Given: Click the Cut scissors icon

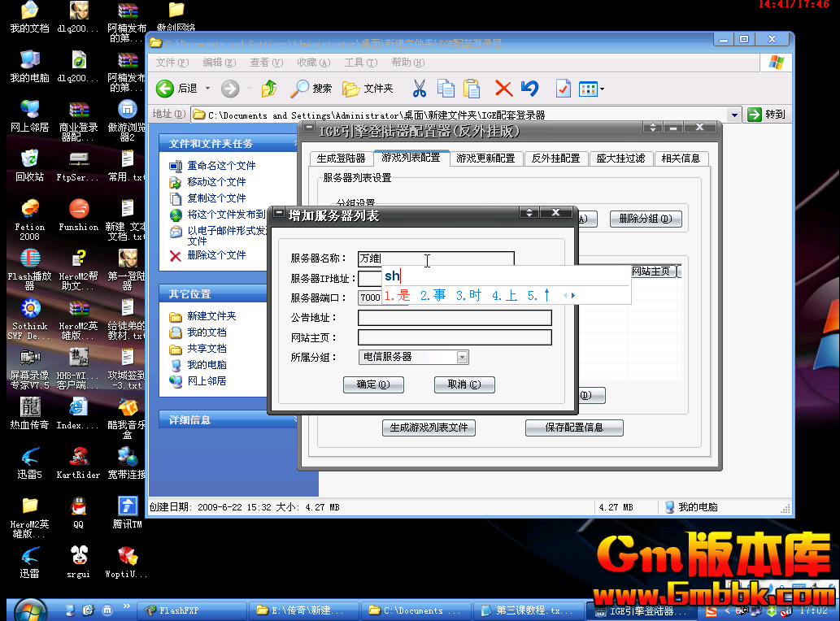Looking at the screenshot, I should click(x=420, y=88).
